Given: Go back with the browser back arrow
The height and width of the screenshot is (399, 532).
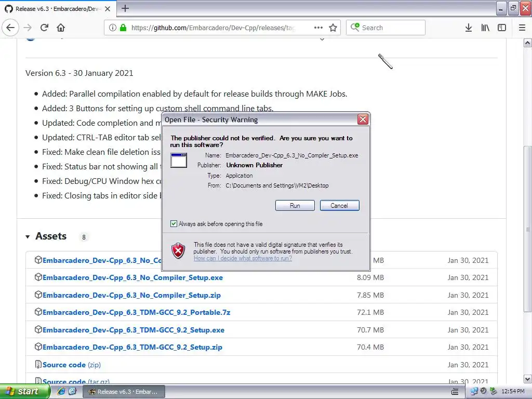Looking at the screenshot, I should click(x=10, y=28).
